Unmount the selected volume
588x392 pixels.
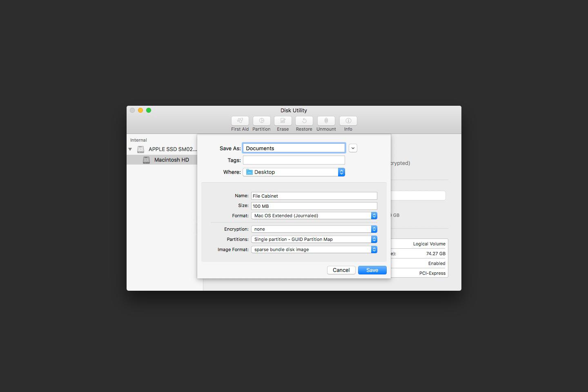(326, 123)
